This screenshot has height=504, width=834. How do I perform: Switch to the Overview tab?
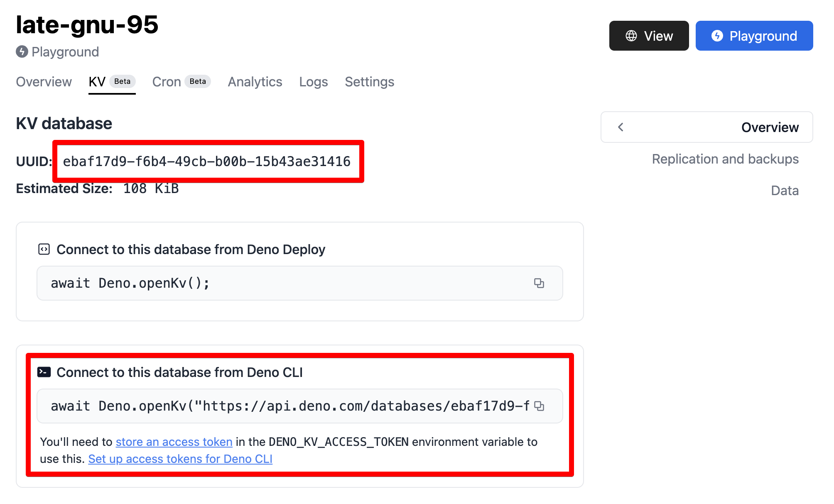44,82
